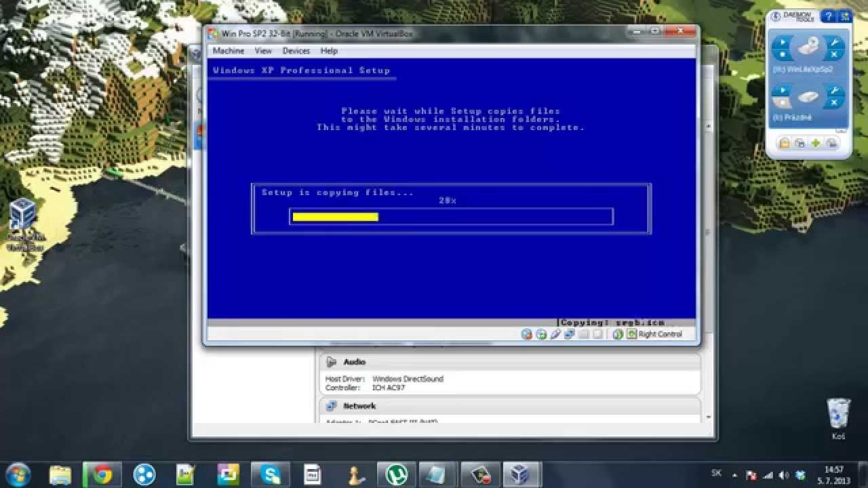
Task: Remove WinLiteXpSp2 virtual drive with X
Action: 834,54
